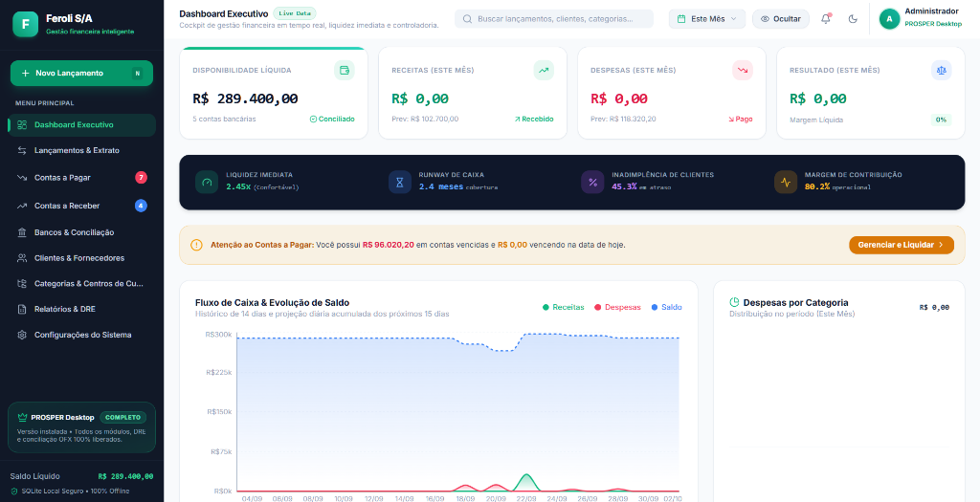The width and height of the screenshot is (980, 502).
Task: Click the dip in blue Saldo line
Action: (x=504, y=350)
